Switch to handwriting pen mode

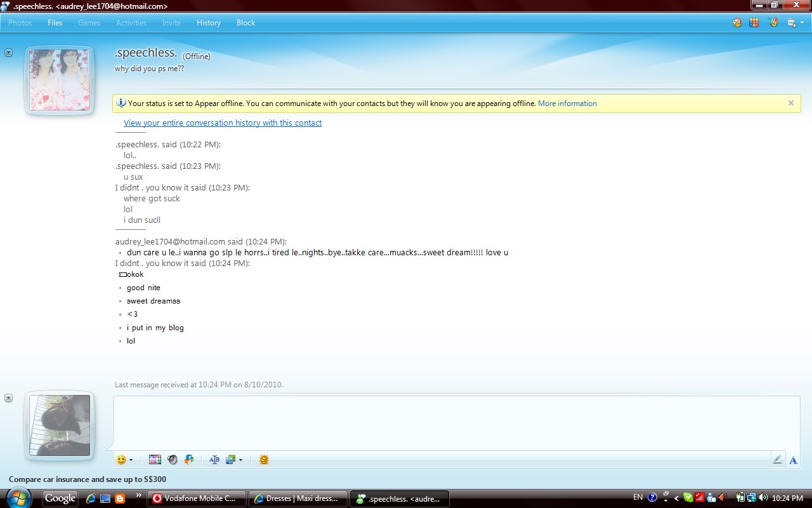point(777,460)
